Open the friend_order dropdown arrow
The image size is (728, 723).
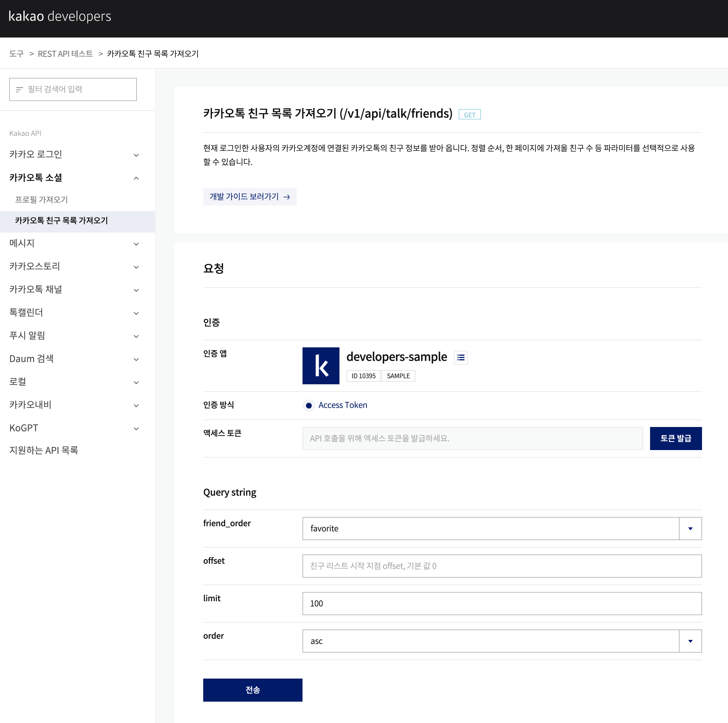point(690,529)
